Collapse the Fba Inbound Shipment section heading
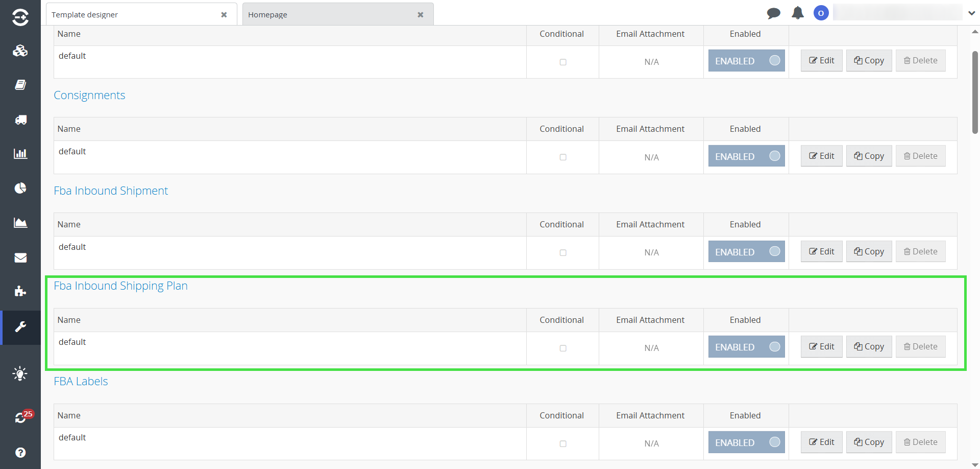 tap(111, 191)
